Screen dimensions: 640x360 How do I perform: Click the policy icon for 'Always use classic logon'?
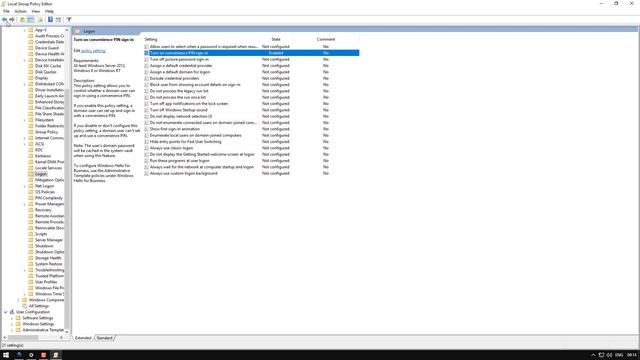click(x=147, y=148)
